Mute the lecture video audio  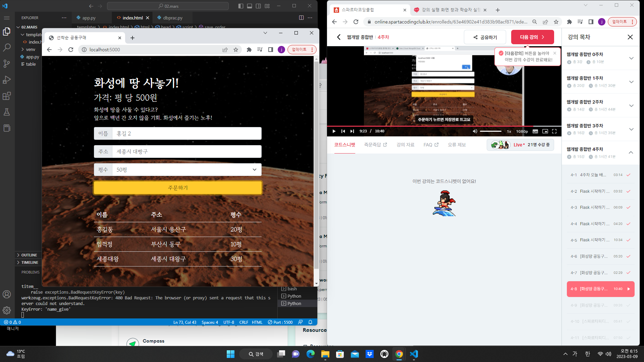(475, 131)
